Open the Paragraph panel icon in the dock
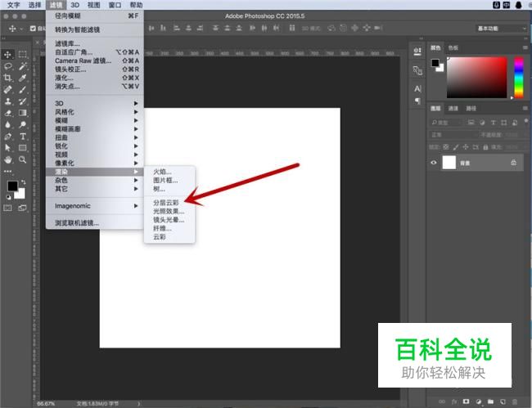Viewport: 532px width, 408px height. click(x=417, y=101)
